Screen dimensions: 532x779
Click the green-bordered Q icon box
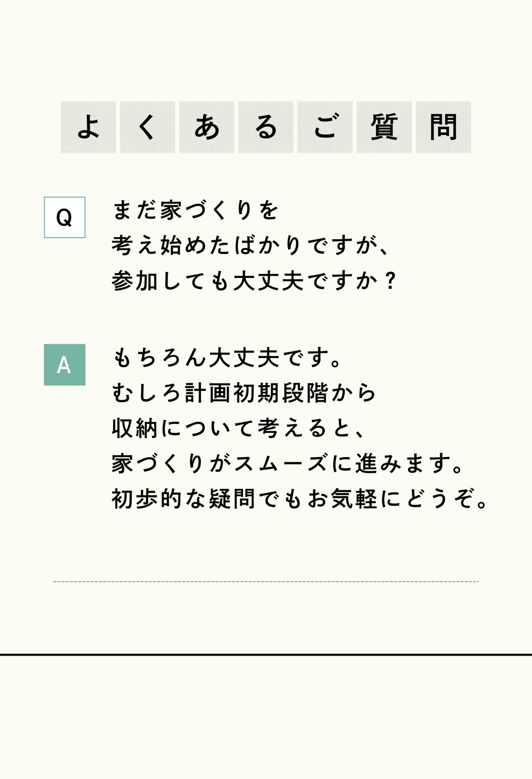65,217
